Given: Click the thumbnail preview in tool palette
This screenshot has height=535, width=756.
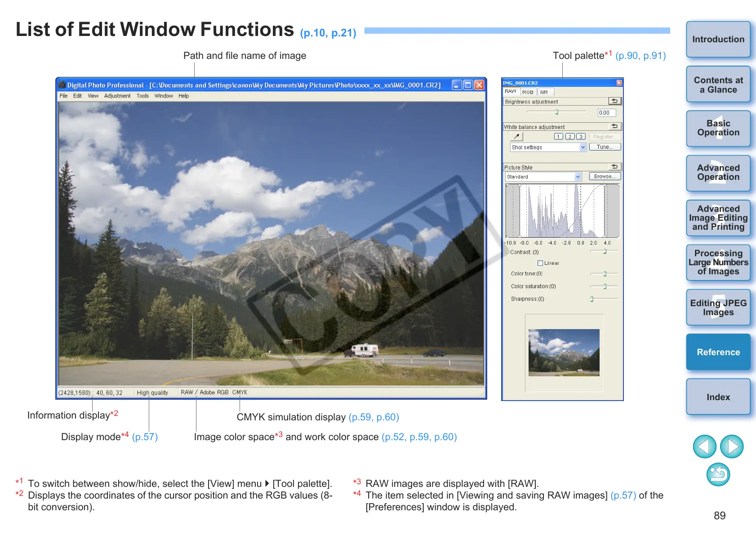Looking at the screenshot, I should point(564,352).
